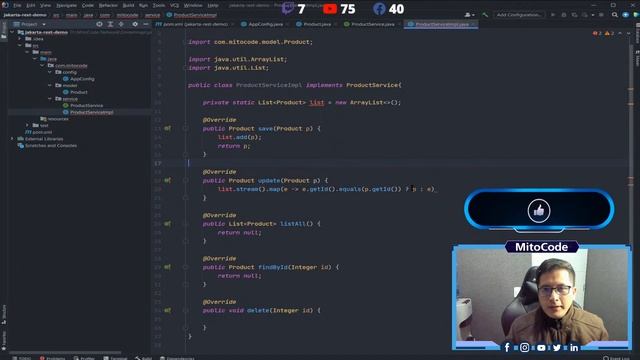Click the Run arrow icon
Image resolution: width=640 pixels, height=360 pixels.
point(553,15)
